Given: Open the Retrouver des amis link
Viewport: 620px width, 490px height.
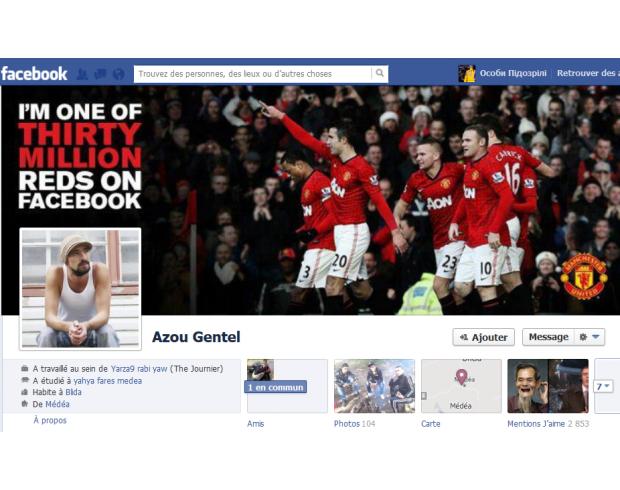Looking at the screenshot, I should (x=588, y=73).
